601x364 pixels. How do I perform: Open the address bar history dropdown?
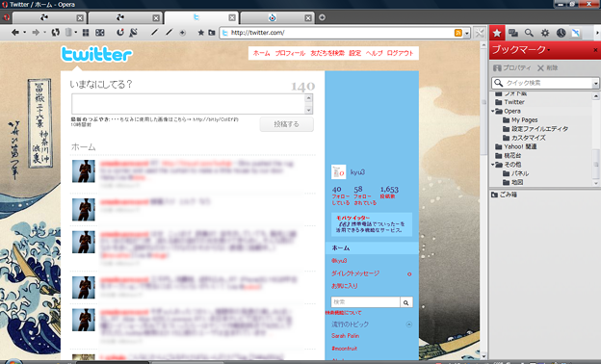[467, 33]
